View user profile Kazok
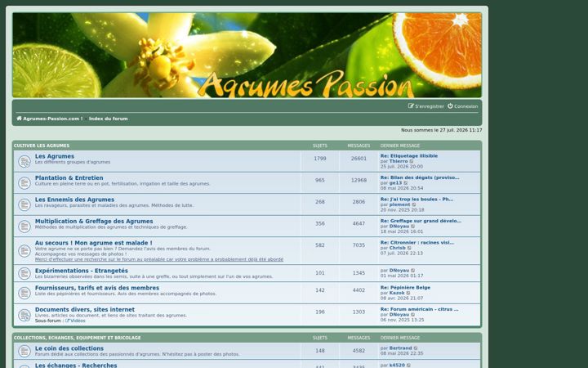Screen dimensions: 588x368 click(x=397, y=294)
